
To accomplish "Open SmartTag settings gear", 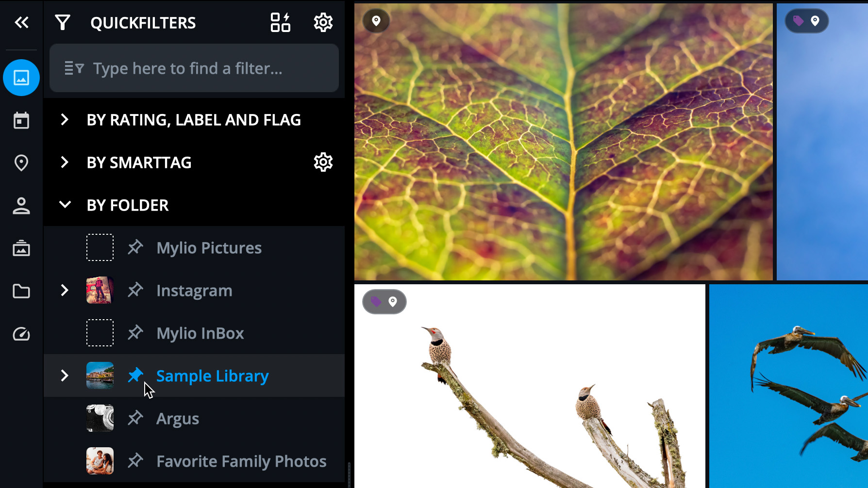I will click(x=323, y=162).
